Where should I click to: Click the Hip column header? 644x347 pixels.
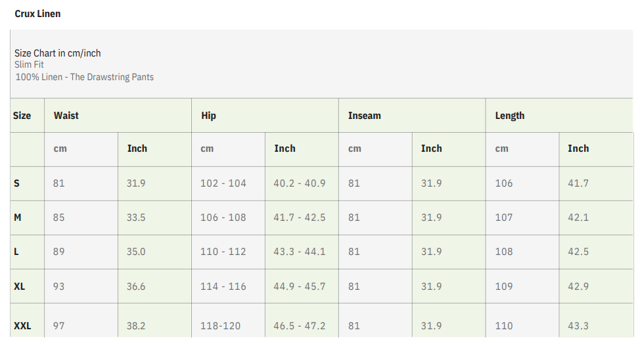pos(208,116)
